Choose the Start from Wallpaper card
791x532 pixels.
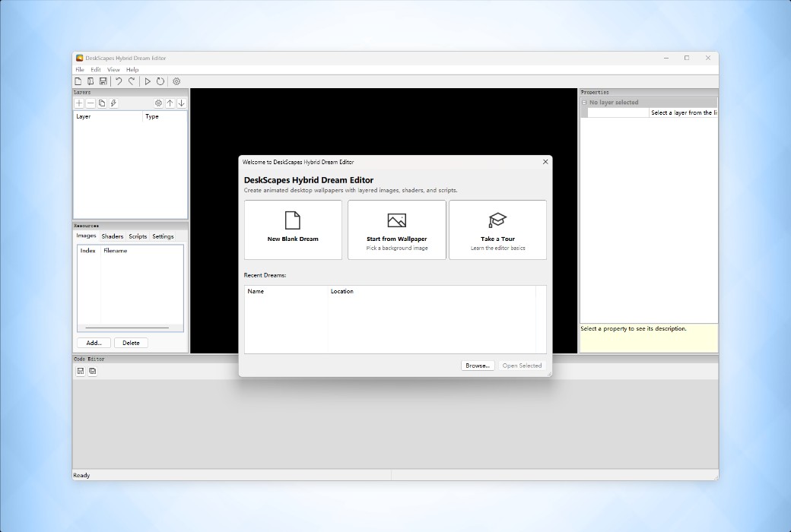click(397, 230)
